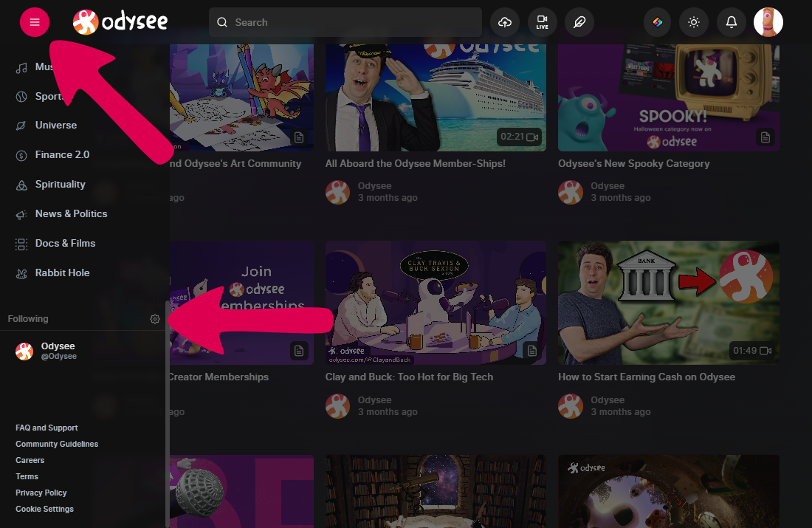This screenshot has width=812, height=528.
Task: Select the Docs & Films category
Action: (x=65, y=244)
